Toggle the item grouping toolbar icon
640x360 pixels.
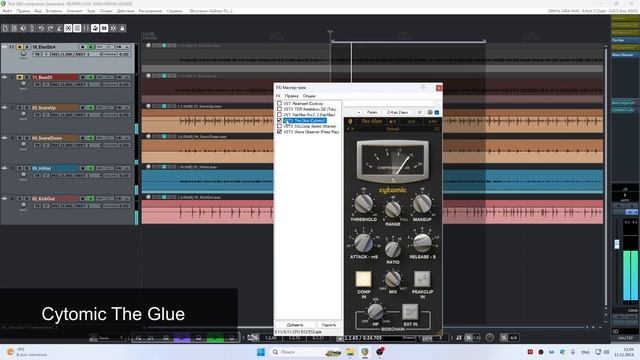[77, 28]
